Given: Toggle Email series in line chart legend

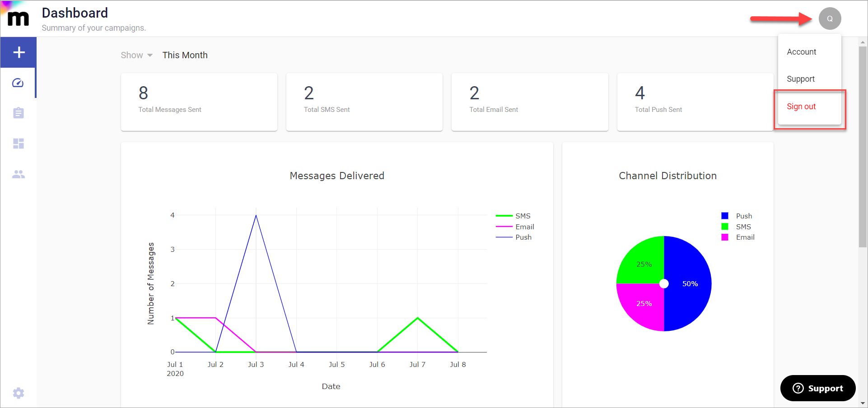Looking at the screenshot, I should tap(515, 227).
